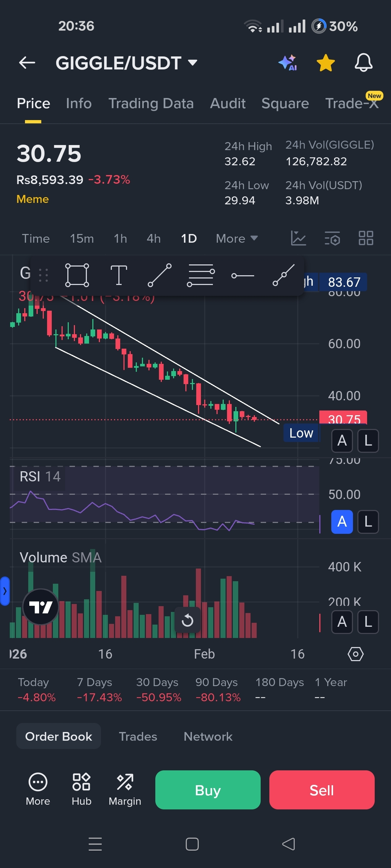
Task: Tap the Meme category tag
Action: pyautogui.click(x=33, y=199)
